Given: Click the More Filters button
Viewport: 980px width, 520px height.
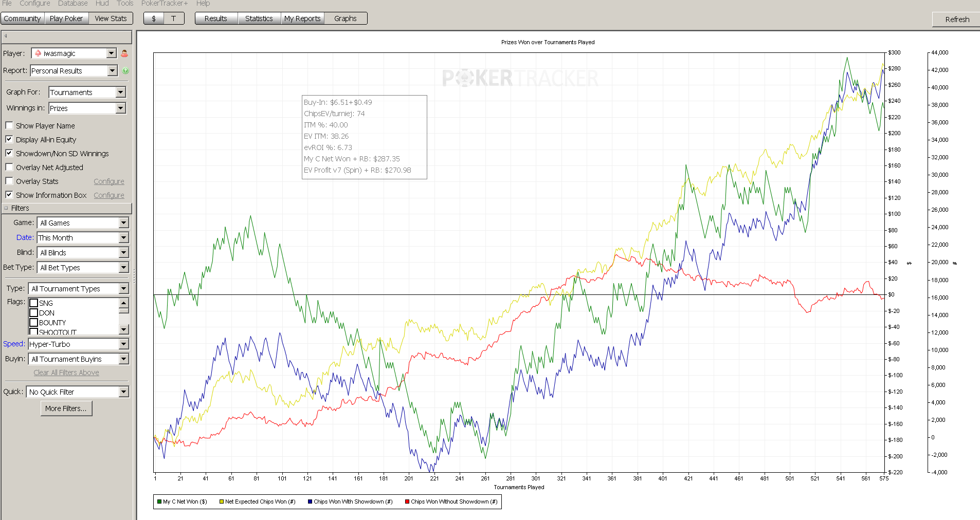Looking at the screenshot, I should coord(66,408).
